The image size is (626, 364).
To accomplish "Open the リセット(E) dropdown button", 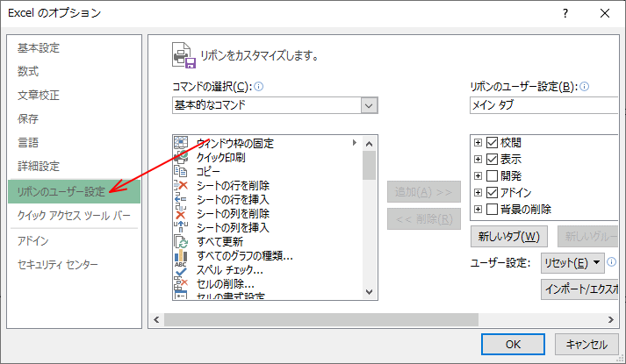I will pos(572,263).
